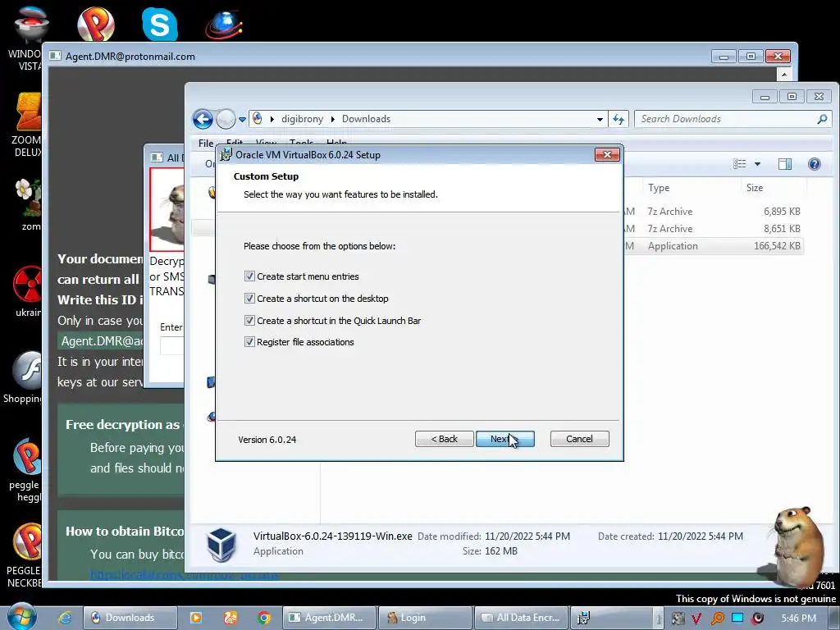Toggle Quick Launch Bar shortcut checkbox
This screenshot has width=840, height=630.
pyautogui.click(x=249, y=321)
